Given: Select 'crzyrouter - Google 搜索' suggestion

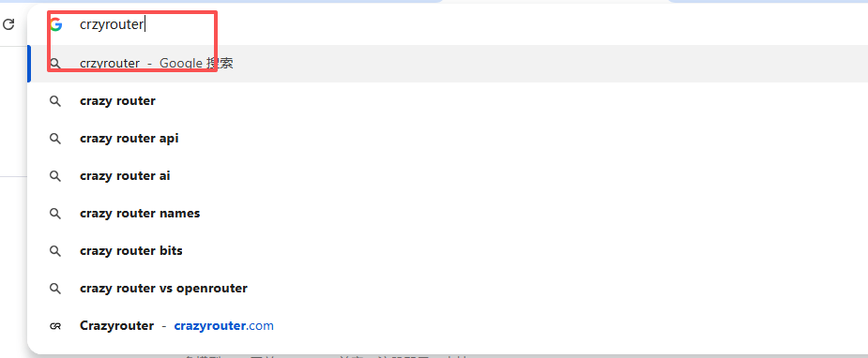Looking at the screenshot, I should (x=448, y=64).
